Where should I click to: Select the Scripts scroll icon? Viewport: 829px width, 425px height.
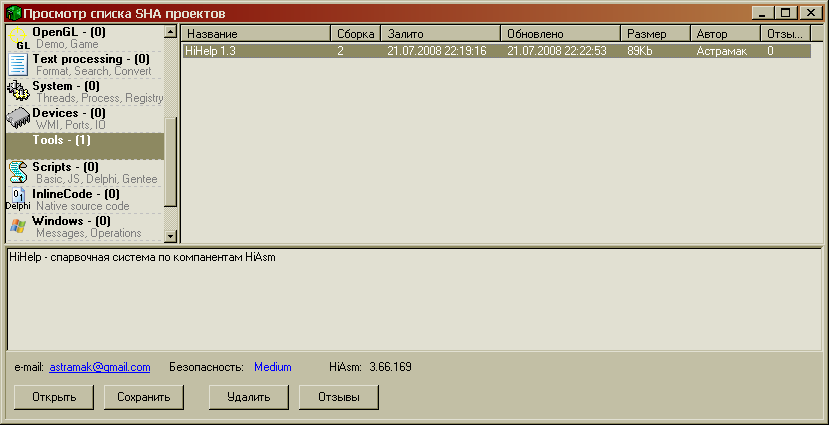click(18, 173)
